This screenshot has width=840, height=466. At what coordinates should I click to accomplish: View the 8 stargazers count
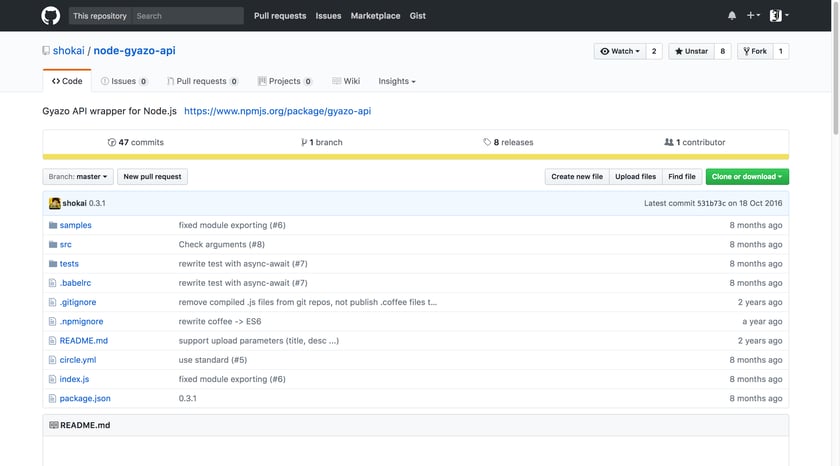coord(723,51)
